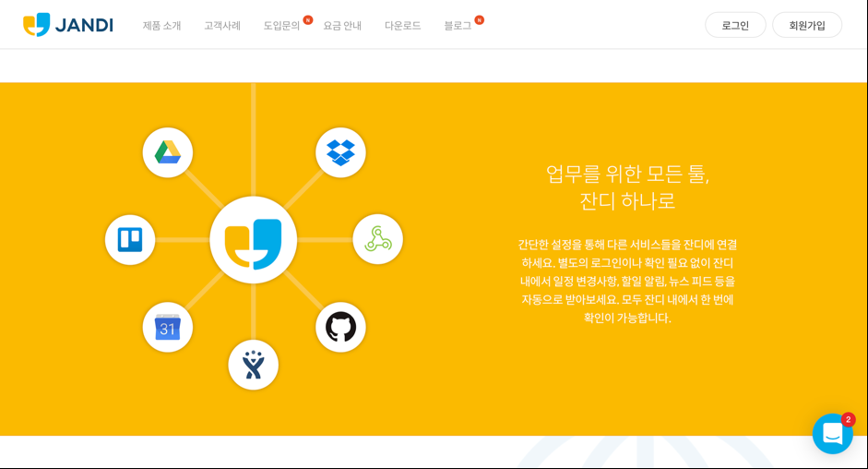Open the Google Calendar integration icon
Screen dimensions: 868x469
pyautogui.click(x=168, y=327)
